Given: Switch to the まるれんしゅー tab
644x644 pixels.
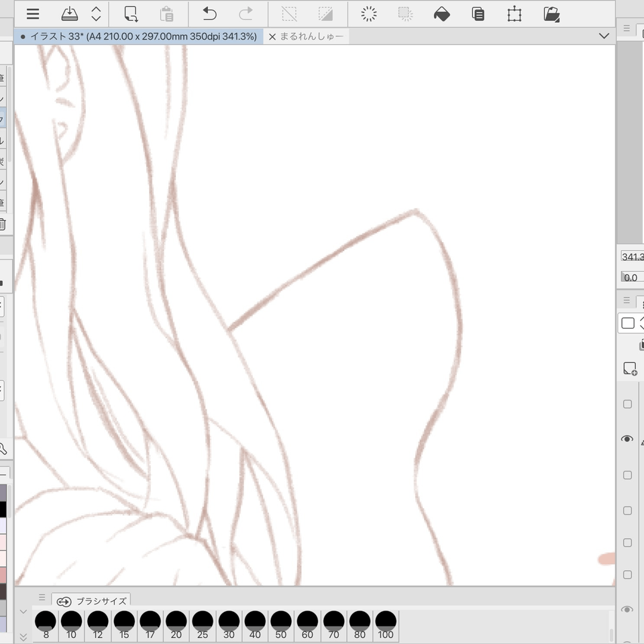Looking at the screenshot, I should [312, 36].
